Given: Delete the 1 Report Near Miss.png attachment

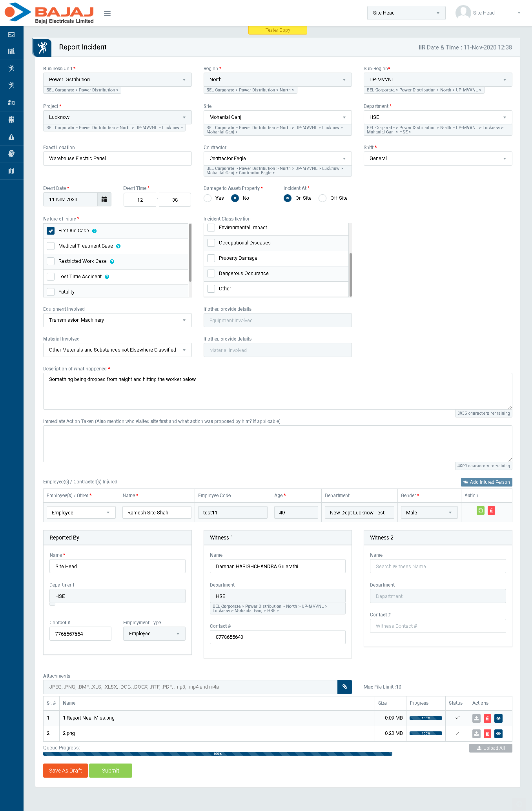Looking at the screenshot, I should pyautogui.click(x=487, y=718).
